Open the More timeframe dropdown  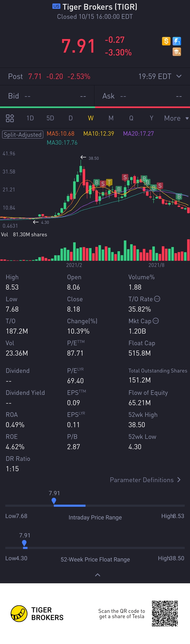(176, 118)
